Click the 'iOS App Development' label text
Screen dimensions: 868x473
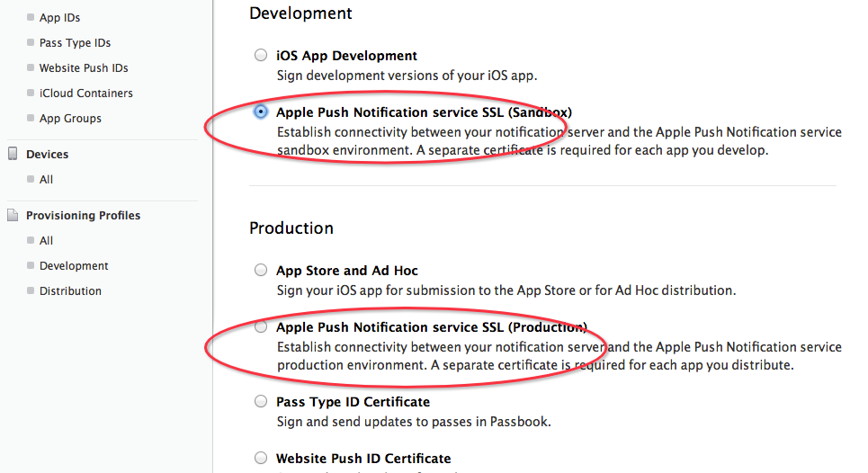point(346,56)
